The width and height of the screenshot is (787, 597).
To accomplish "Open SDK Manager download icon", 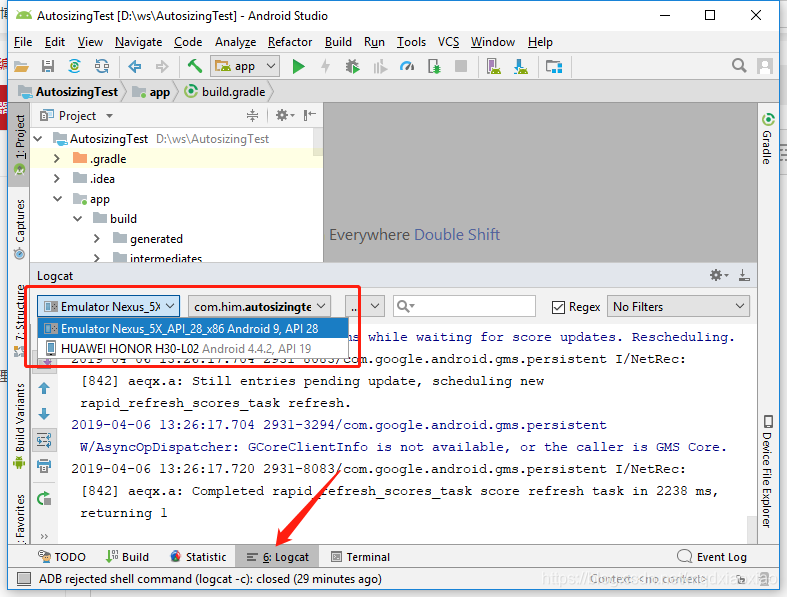I will [520, 66].
